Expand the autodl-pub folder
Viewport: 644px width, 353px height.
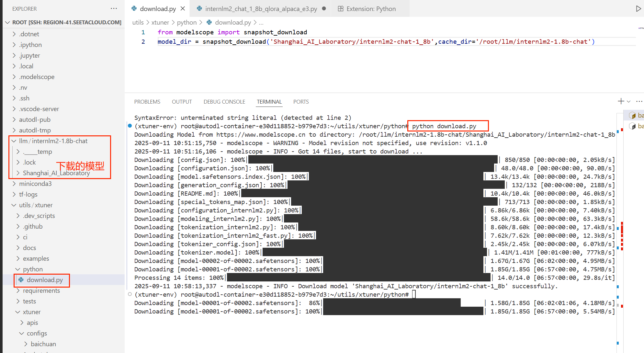point(63,120)
